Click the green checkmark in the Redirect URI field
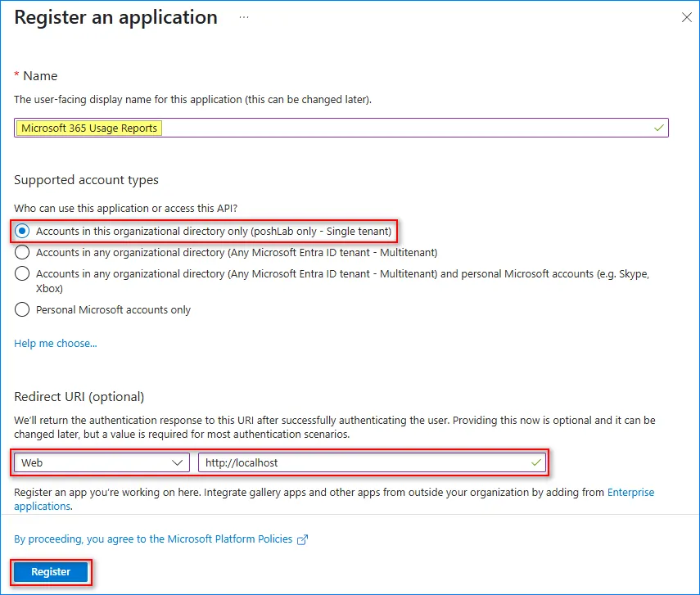This screenshot has width=700, height=595. tap(535, 462)
